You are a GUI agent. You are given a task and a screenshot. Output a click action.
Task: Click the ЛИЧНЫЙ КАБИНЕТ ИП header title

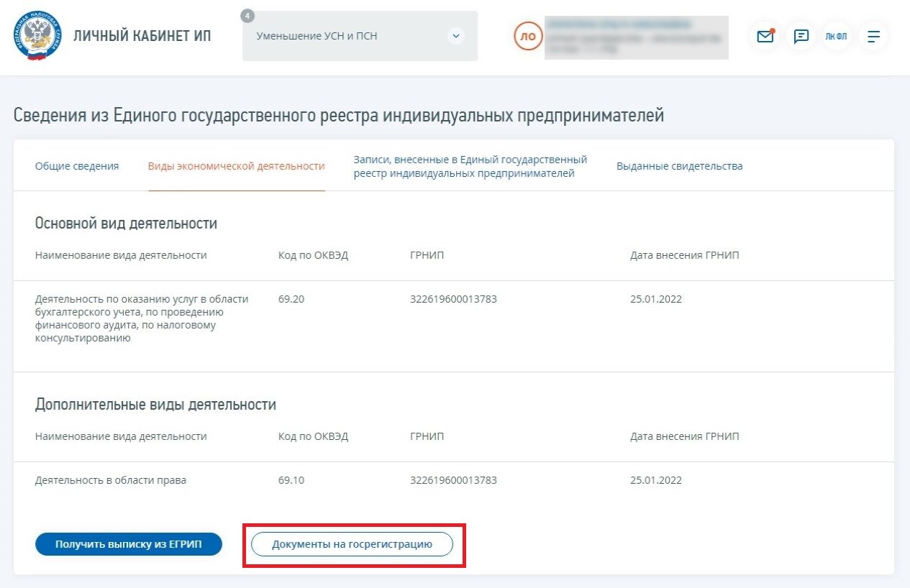click(x=142, y=36)
